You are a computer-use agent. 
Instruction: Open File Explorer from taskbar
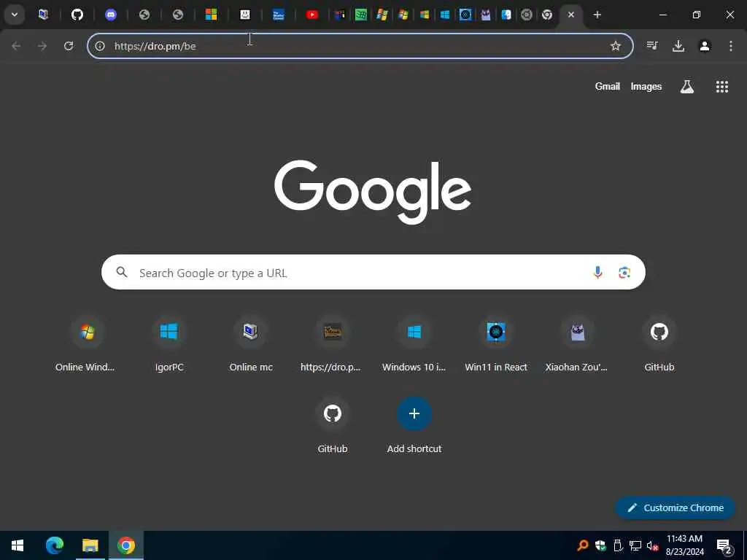90,545
